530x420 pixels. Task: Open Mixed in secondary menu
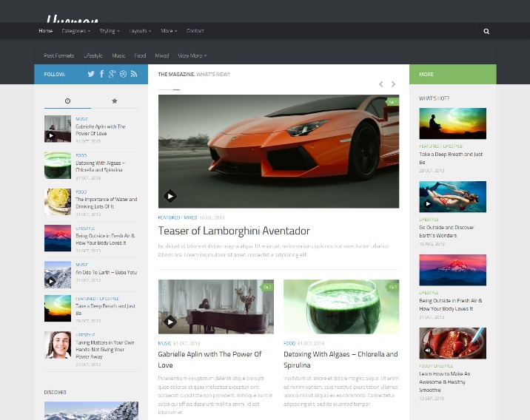[162, 55]
